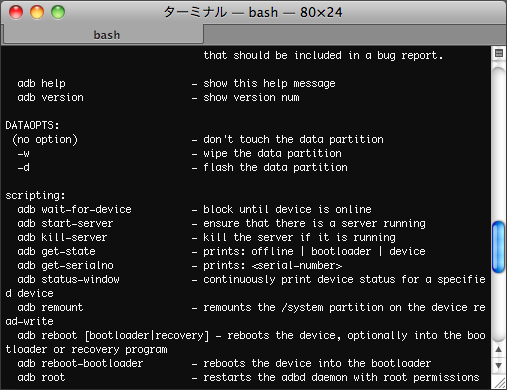This screenshot has width=507, height=390.
Task: Click the window title 'ターミナル — bash — 80×24'
Action: click(x=253, y=13)
